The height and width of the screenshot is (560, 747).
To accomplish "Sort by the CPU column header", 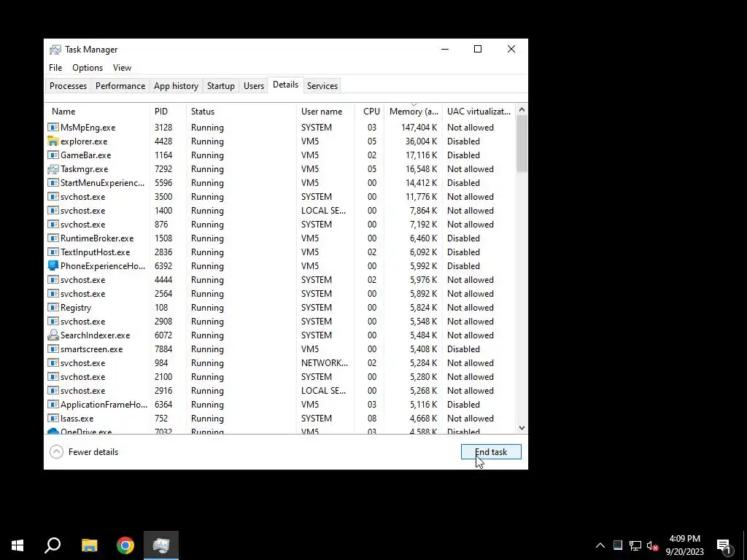I will (x=370, y=112).
